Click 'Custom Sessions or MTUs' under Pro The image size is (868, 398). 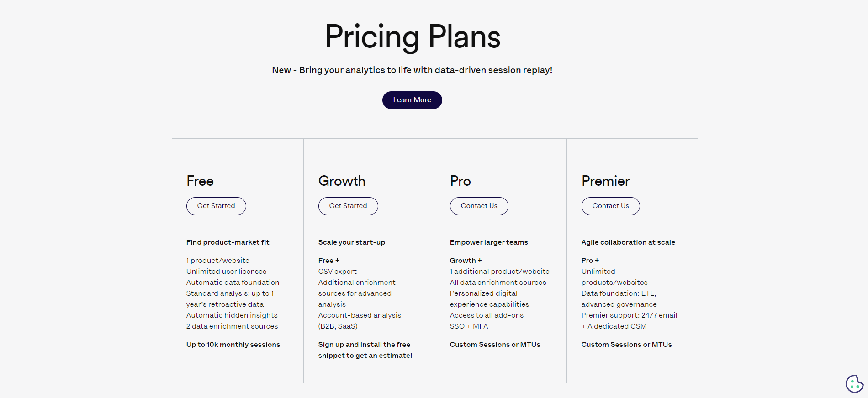[495, 345]
